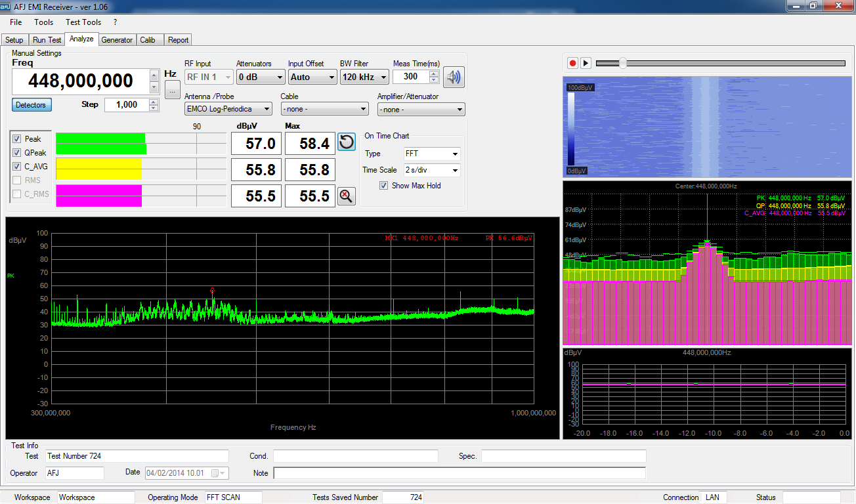Click the magnifier zoom icon
This screenshot has width=856, height=504.
347,196
